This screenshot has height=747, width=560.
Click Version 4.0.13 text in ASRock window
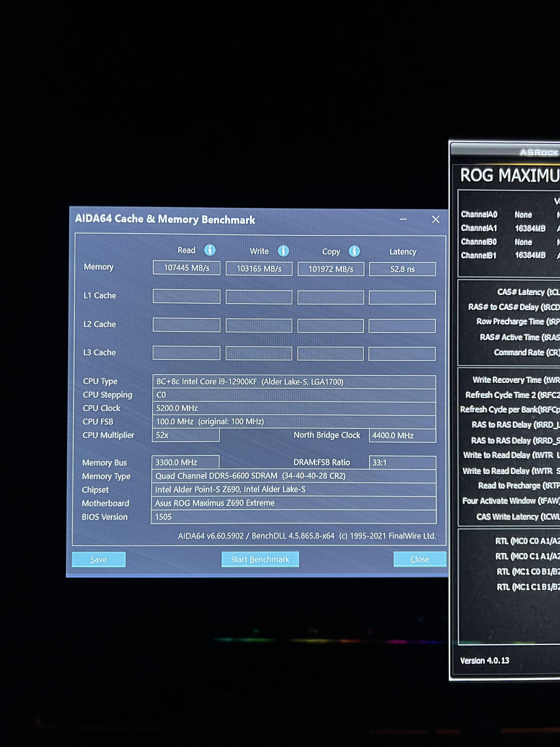485,660
